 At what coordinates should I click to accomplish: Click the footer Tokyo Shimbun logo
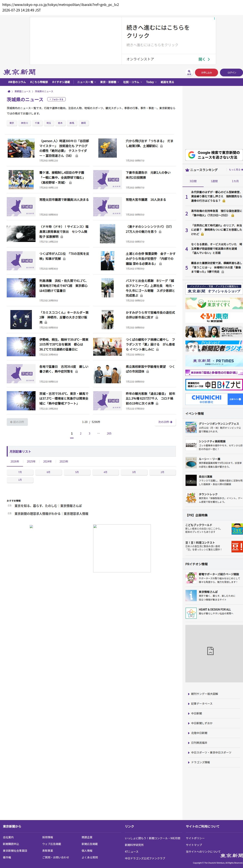tap(231, 856)
